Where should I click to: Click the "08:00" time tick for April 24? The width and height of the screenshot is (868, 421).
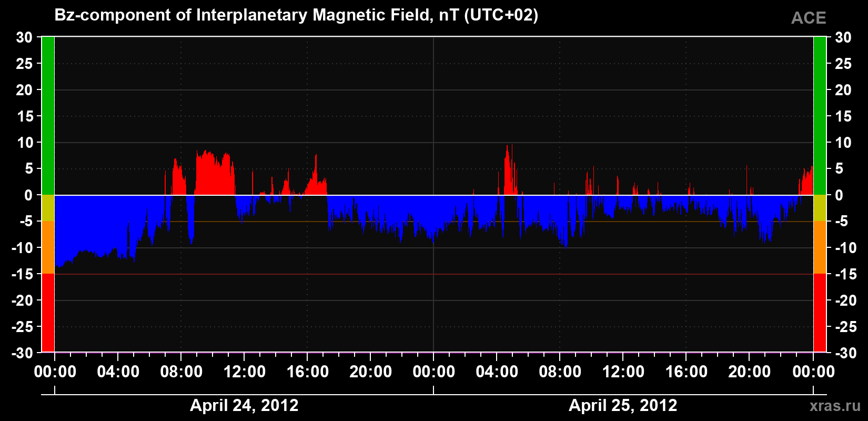[x=181, y=372]
